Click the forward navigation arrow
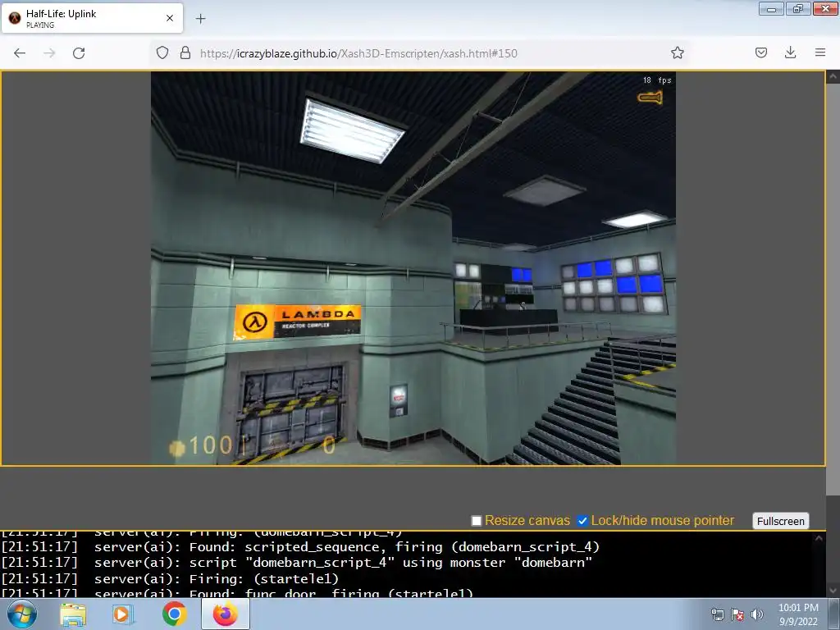This screenshot has height=630, width=840. (49, 53)
